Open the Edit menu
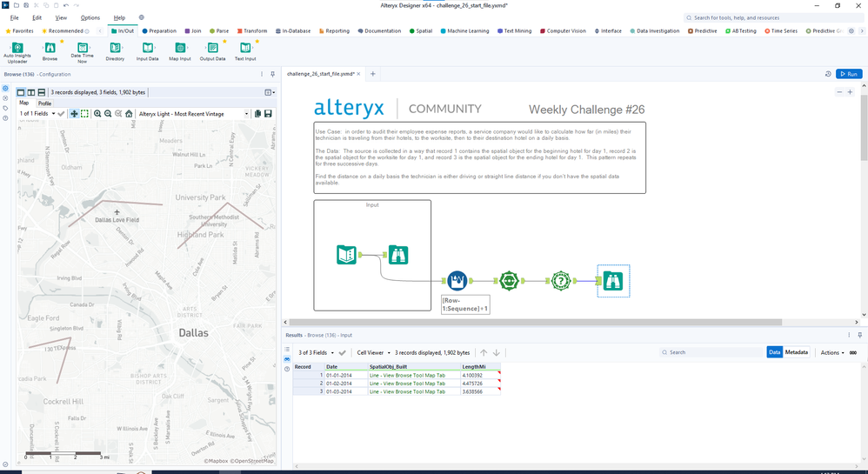868x474 pixels. 37,17
